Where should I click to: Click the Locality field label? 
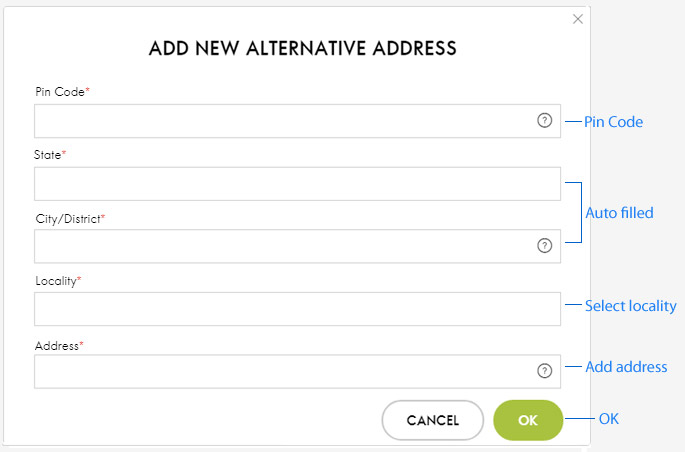pos(58,281)
